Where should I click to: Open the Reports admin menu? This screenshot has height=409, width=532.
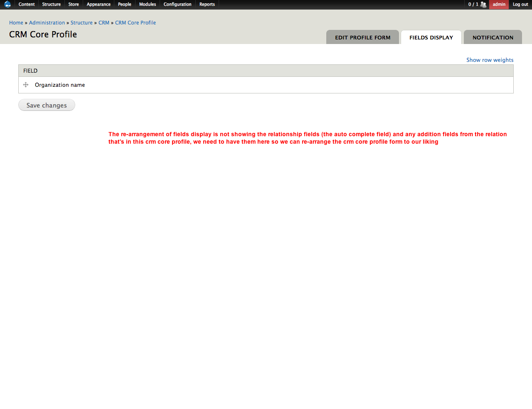(207, 4)
